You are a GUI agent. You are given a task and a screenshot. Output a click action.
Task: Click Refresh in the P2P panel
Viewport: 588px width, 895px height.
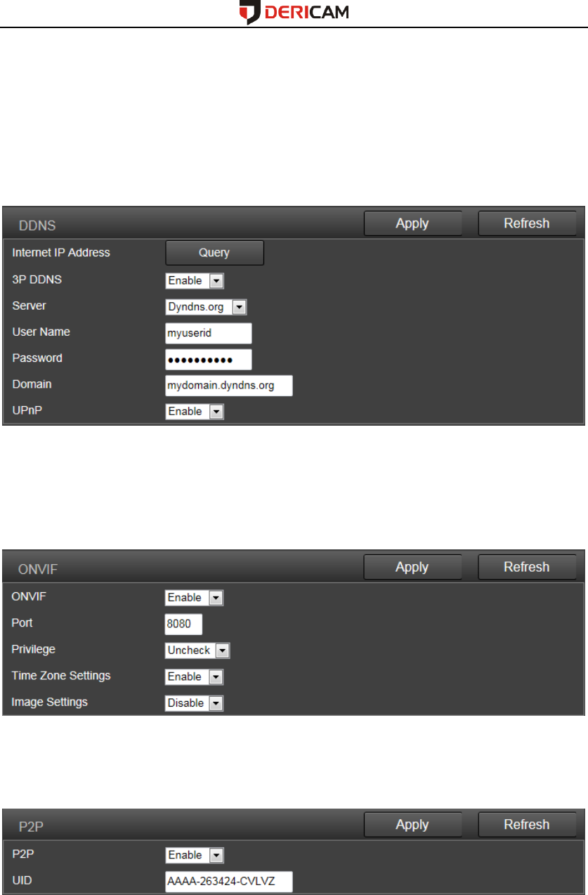pos(527,825)
